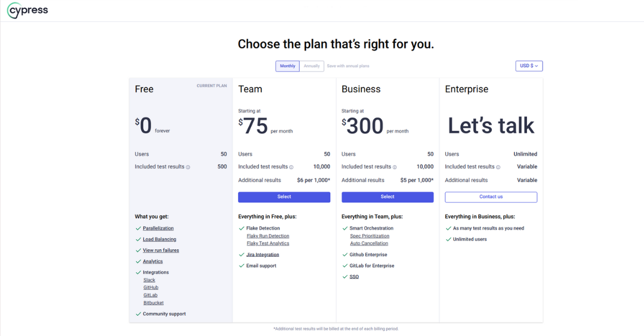Open the Analytics feature link

(x=152, y=262)
